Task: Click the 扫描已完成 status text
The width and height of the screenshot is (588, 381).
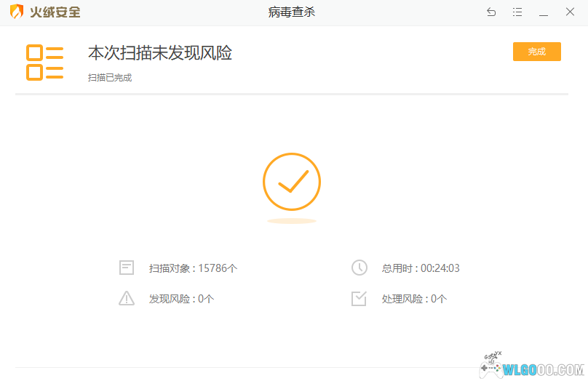Action: click(110, 77)
